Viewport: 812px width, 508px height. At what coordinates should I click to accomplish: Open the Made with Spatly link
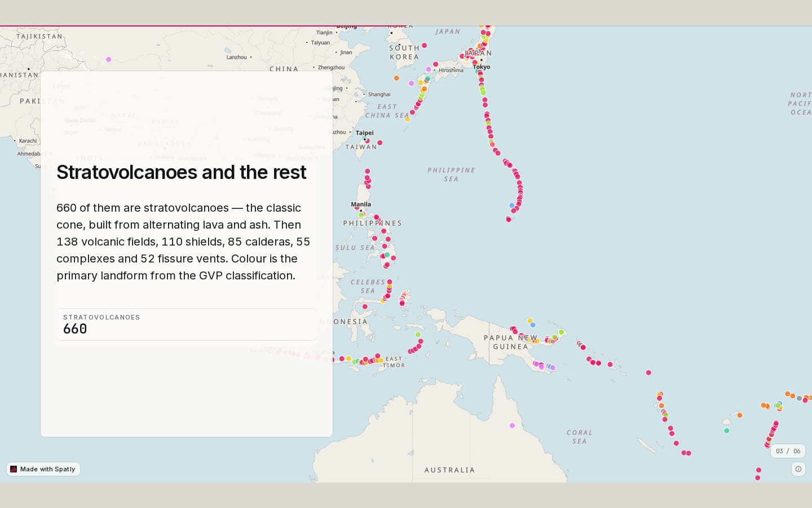click(x=43, y=469)
